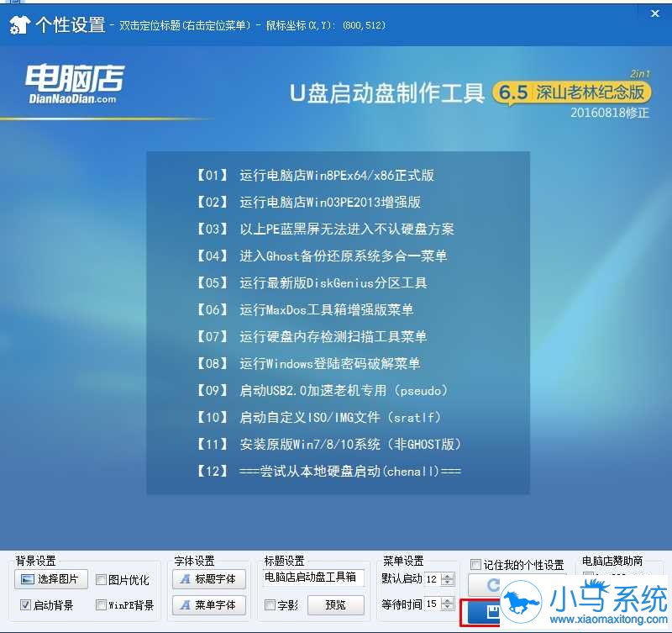This screenshot has height=633, width=672.
Task: Select menu entry 【06】 运行MaxDos工具箱增强版菜单
Action: point(304,309)
